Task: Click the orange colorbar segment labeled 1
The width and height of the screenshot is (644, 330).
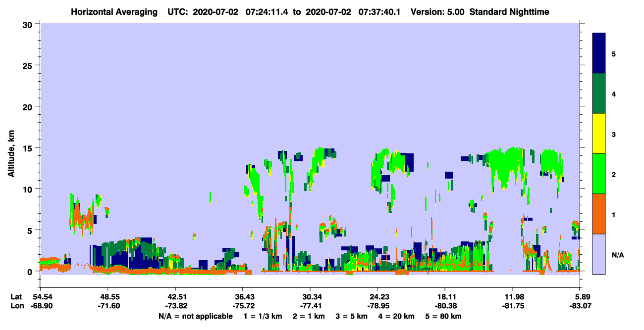Action: tap(599, 214)
